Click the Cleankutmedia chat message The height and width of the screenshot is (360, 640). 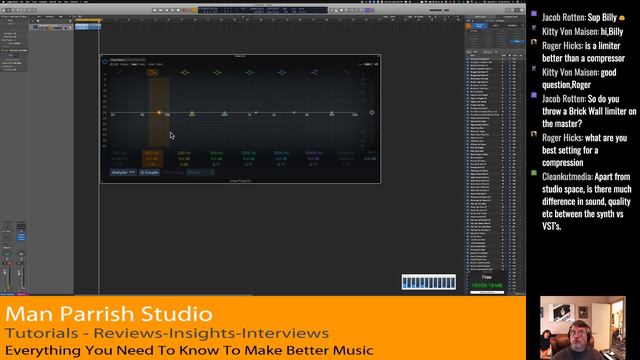click(586, 201)
